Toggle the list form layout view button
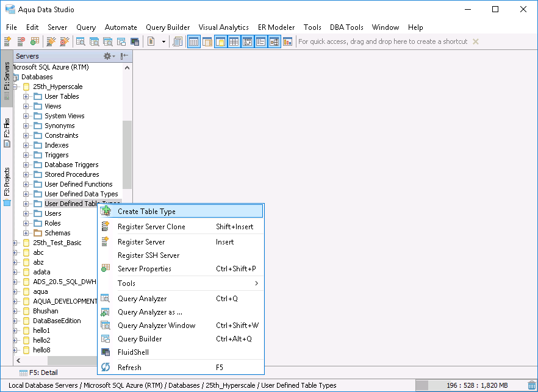Screen dimensions: 538x392 pyautogui.click(x=261, y=41)
